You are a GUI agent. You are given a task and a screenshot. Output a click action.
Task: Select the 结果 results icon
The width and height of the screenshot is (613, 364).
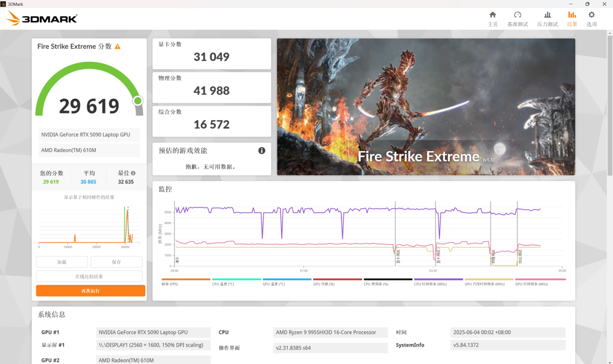572,19
